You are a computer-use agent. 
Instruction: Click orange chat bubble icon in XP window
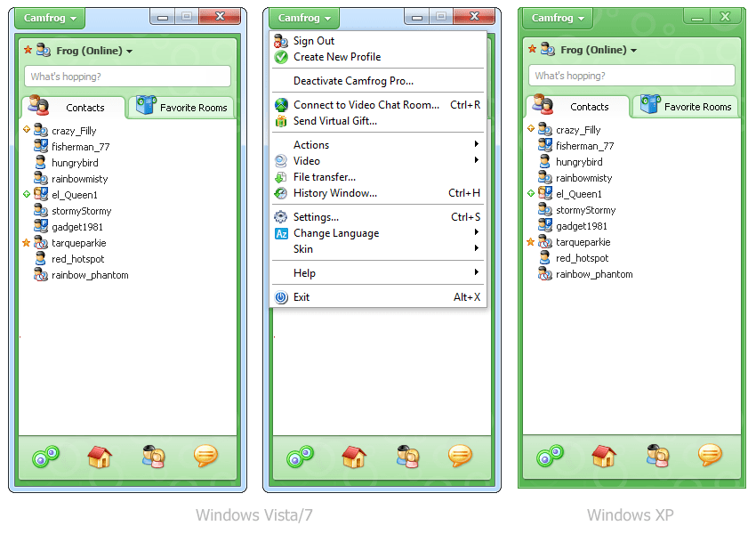coord(711,455)
